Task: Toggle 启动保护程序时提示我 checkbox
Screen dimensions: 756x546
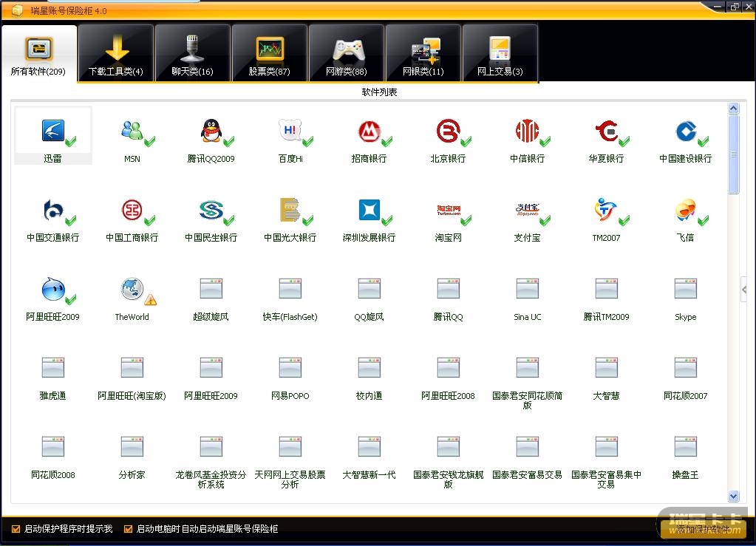Action: point(16,529)
